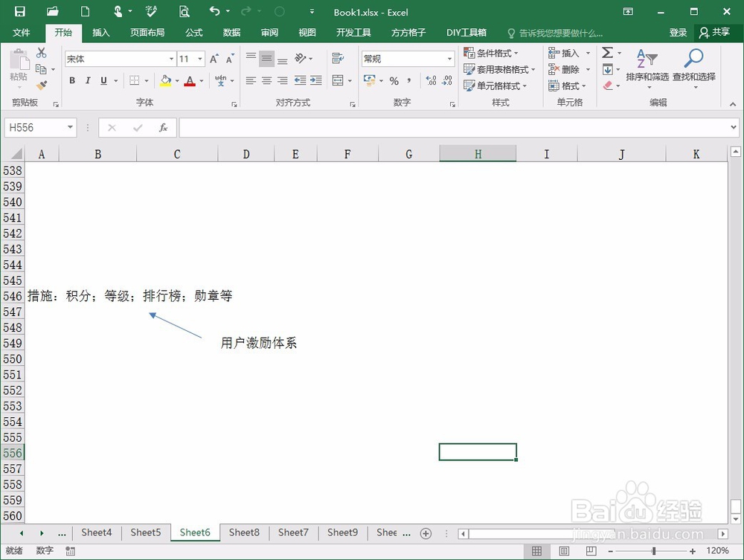Image resolution: width=744 pixels, height=560 pixels.
Task: Clear cell contents with the eraser icon
Action: tap(608, 86)
